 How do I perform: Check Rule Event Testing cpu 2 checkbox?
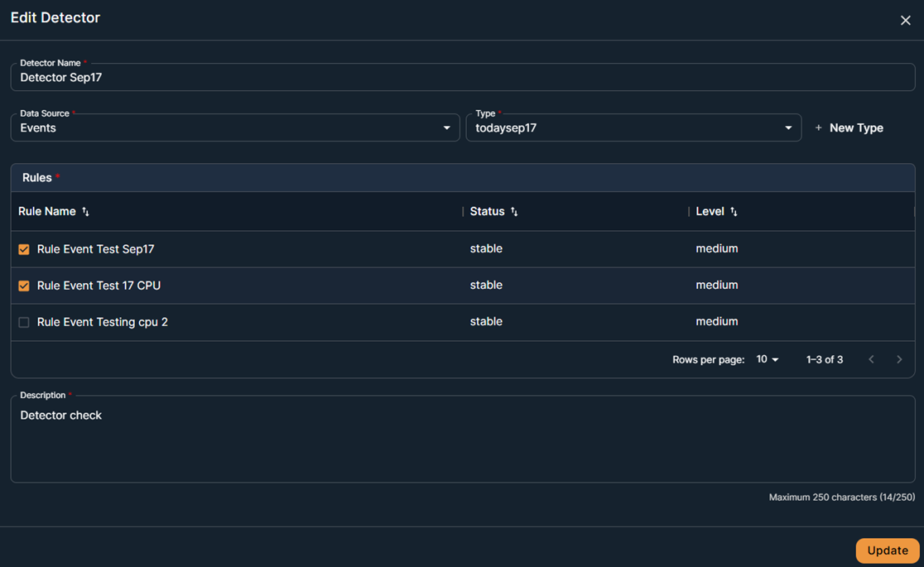24,322
